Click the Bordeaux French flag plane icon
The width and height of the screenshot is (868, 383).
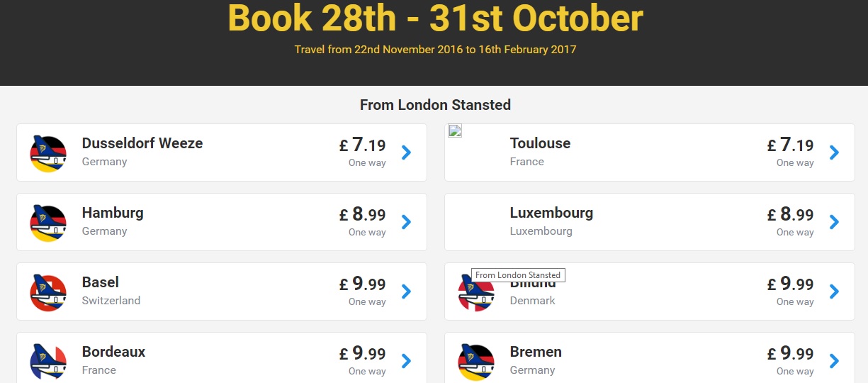tap(48, 361)
